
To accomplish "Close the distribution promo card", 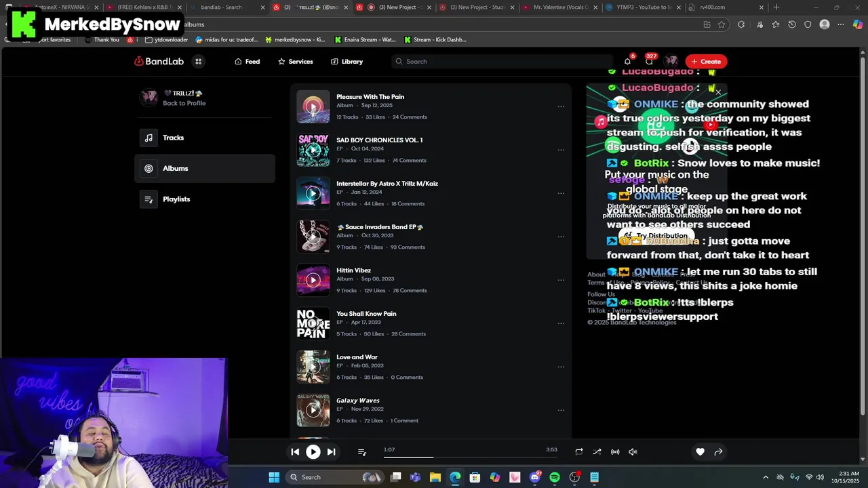I will (718, 92).
